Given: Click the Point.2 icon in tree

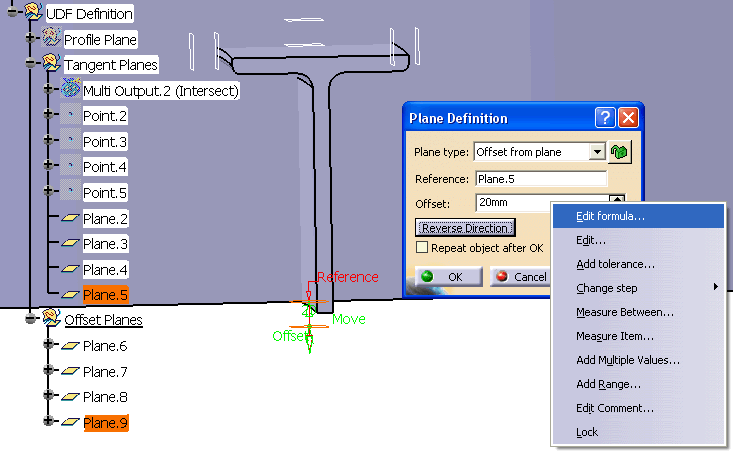Looking at the screenshot, I should pyautogui.click(x=71, y=114).
